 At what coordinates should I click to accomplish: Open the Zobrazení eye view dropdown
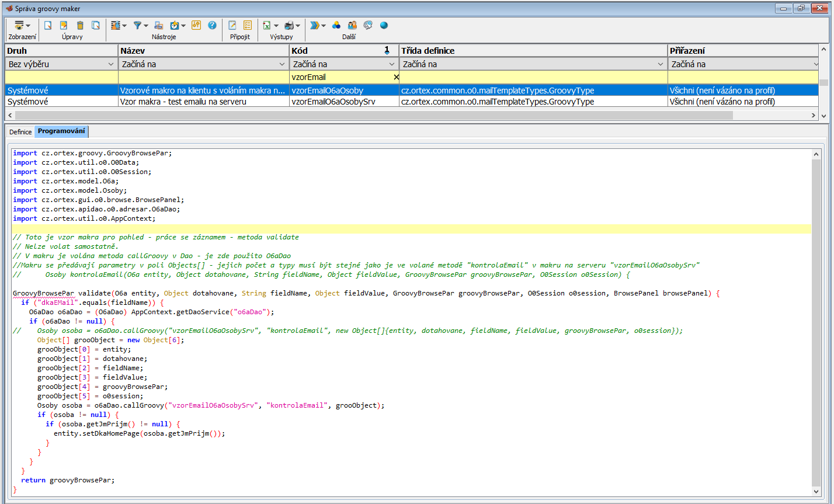[x=22, y=26]
